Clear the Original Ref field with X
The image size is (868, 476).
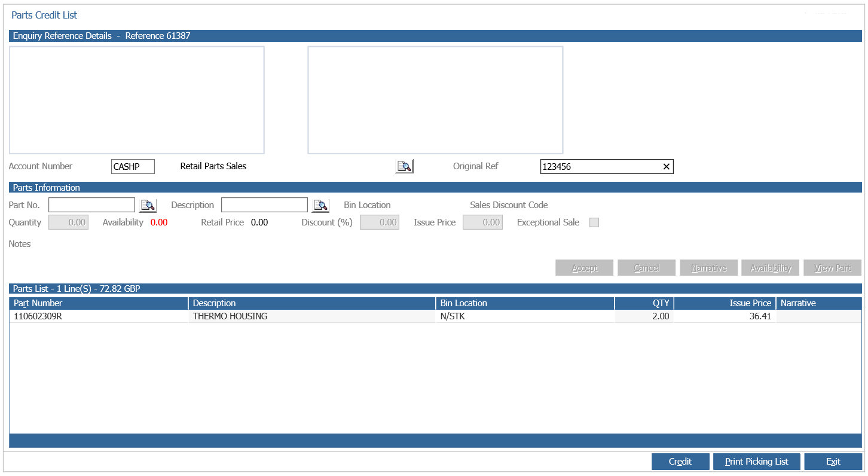(666, 167)
